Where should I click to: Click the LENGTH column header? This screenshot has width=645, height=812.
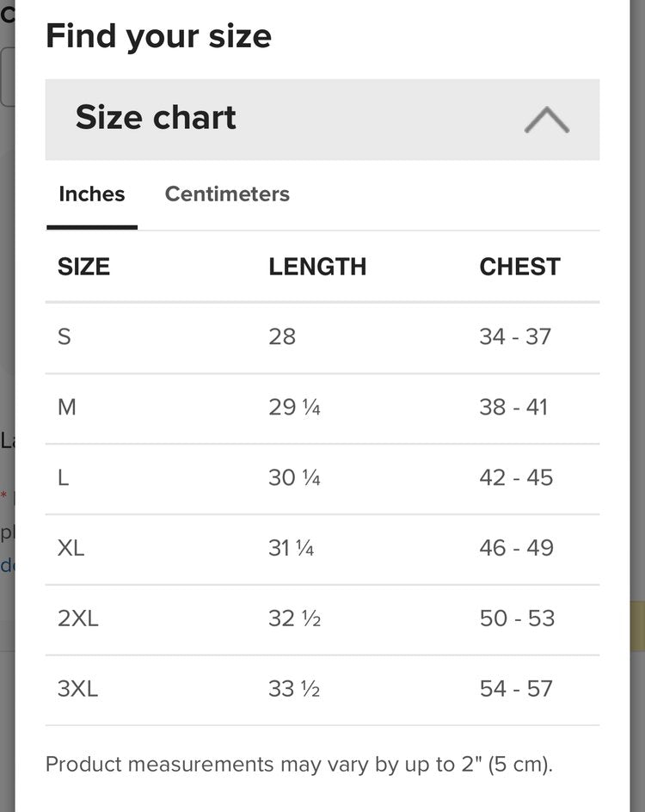317,267
